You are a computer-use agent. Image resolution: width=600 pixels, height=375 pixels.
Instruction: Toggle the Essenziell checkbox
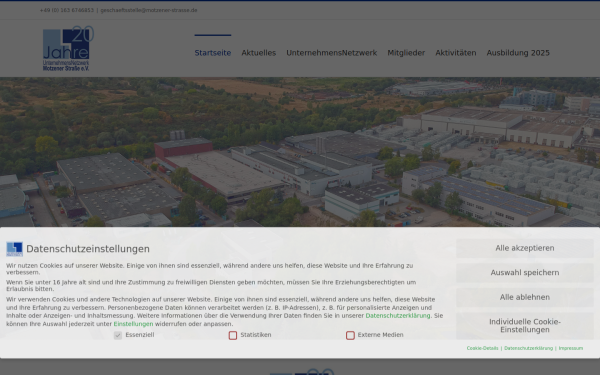pyautogui.click(x=118, y=335)
